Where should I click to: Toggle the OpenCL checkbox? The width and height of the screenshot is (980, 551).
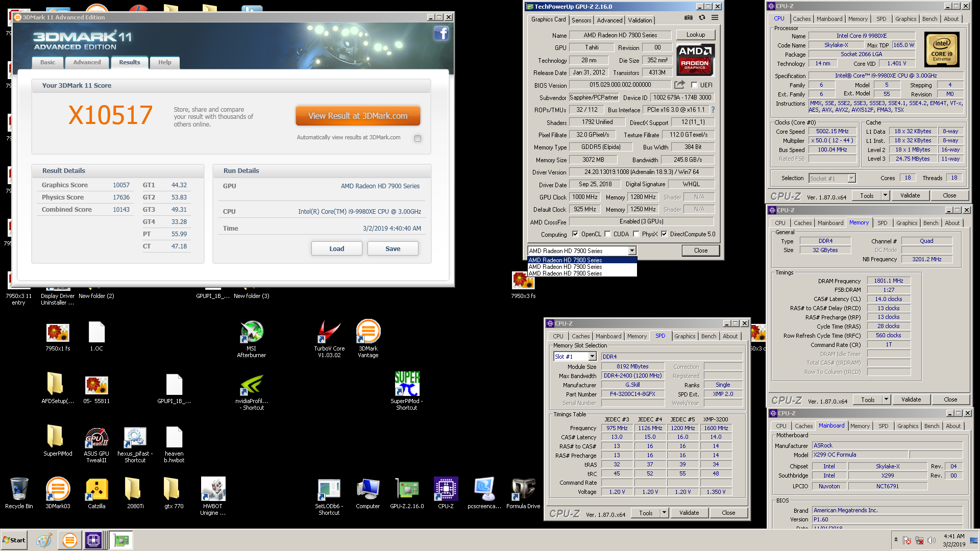(575, 234)
